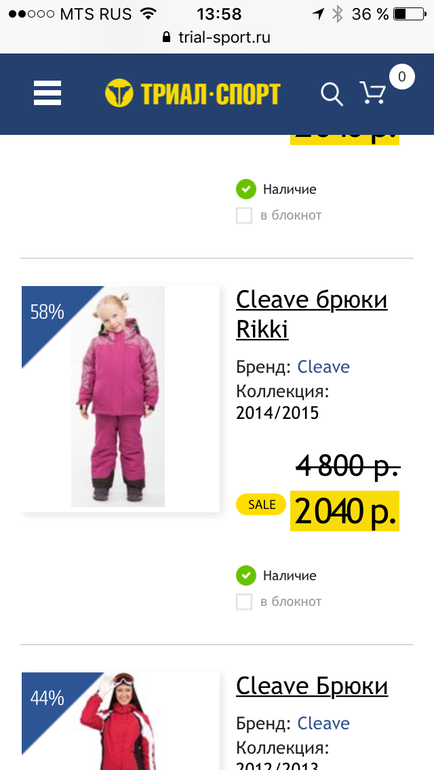The height and width of the screenshot is (770, 434).
Task: Open the pink girl's suit thumbnail
Action: 121,399
